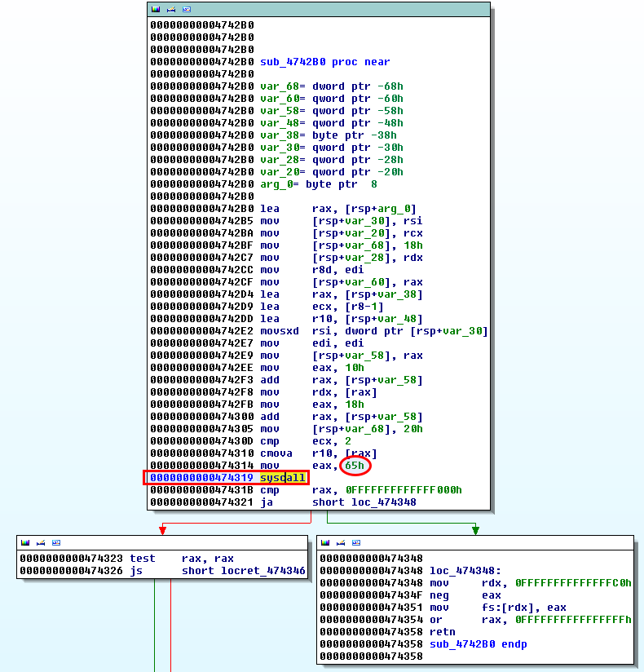Click the pencil edit icon in top node
The width and height of the screenshot is (644, 672).
click(171, 9)
